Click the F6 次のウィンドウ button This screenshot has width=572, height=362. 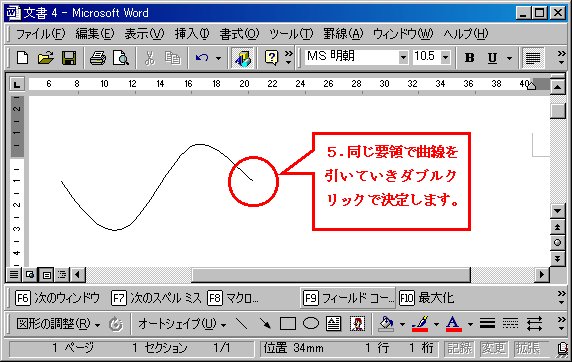coord(57,298)
